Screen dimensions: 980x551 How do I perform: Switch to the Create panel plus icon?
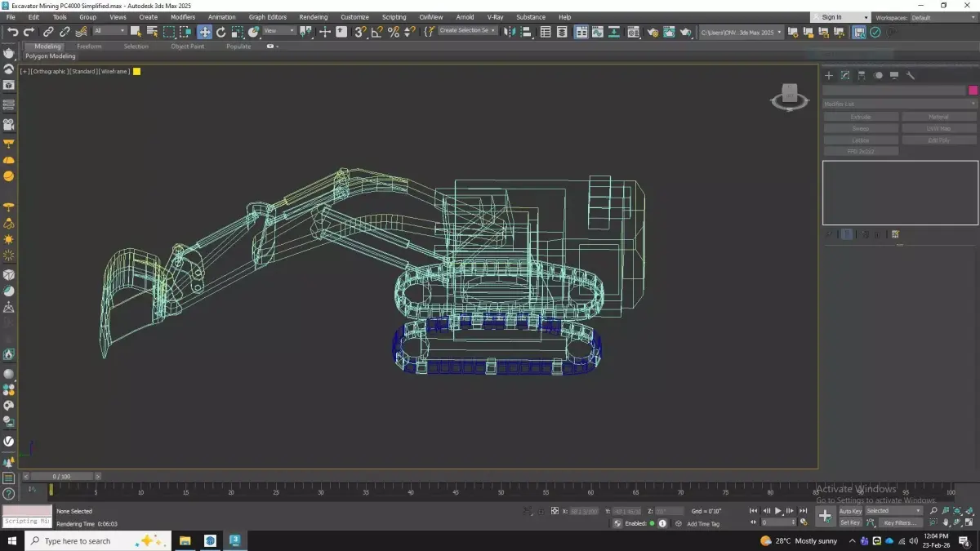coord(829,75)
